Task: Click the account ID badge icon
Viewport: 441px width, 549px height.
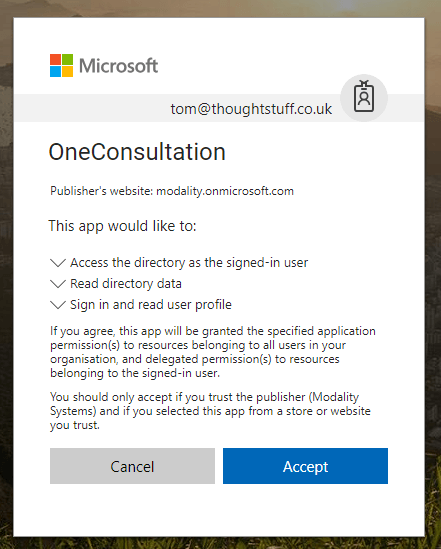Action: point(364,98)
